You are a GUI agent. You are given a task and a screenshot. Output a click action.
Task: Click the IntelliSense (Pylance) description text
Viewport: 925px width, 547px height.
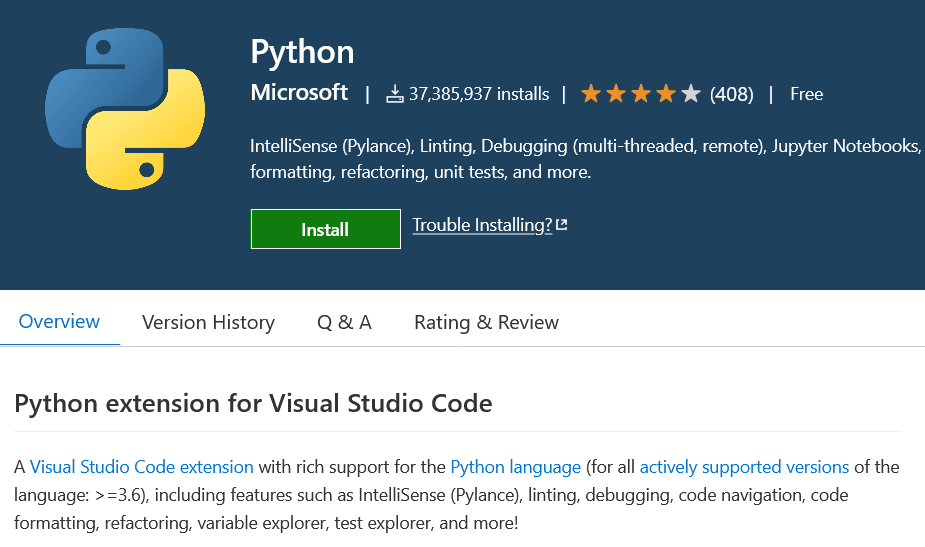[585, 159]
